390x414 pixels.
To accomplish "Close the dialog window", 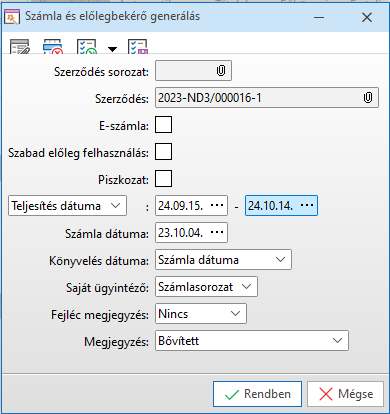I will tap(367, 17).
